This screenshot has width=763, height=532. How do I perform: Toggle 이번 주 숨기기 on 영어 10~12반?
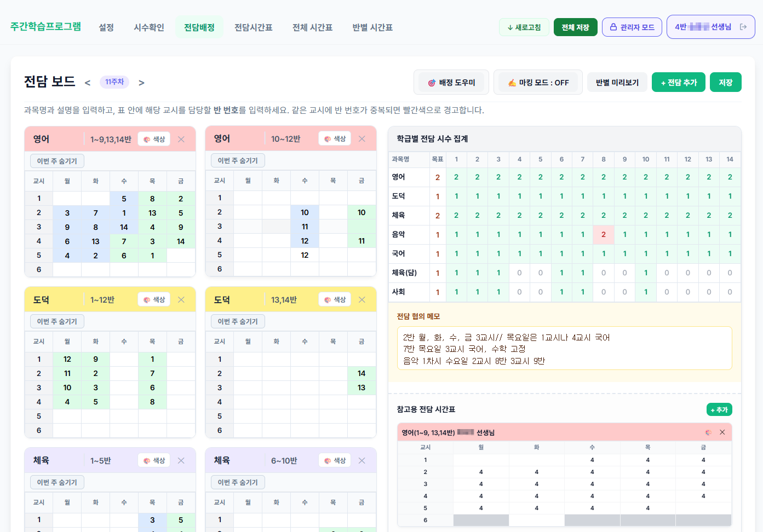coord(238,160)
